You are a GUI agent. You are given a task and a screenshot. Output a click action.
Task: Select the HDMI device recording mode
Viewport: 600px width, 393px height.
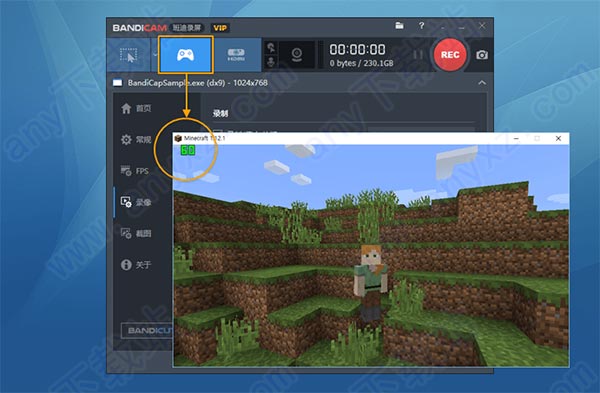pyautogui.click(x=236, y=55)
